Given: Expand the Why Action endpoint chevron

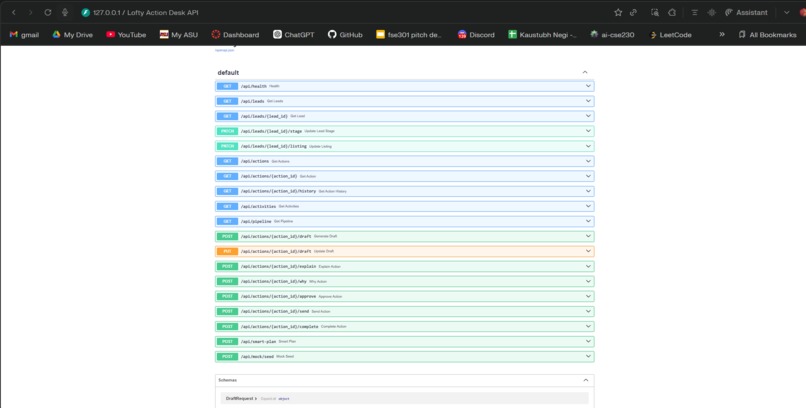Looking at the screenshot, I should pyautogui.click(x=588, y=281).
